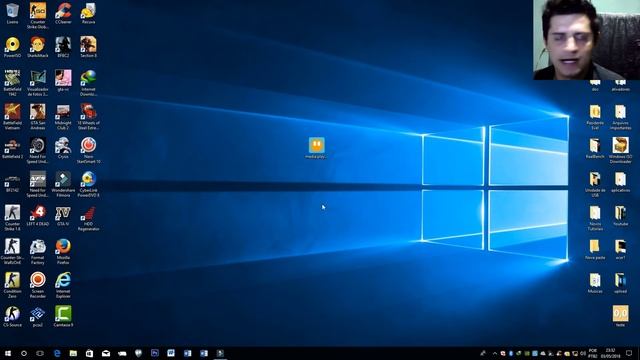Show hidden system tray icons
Screen dimensions: 640x360
click(494, 353)
